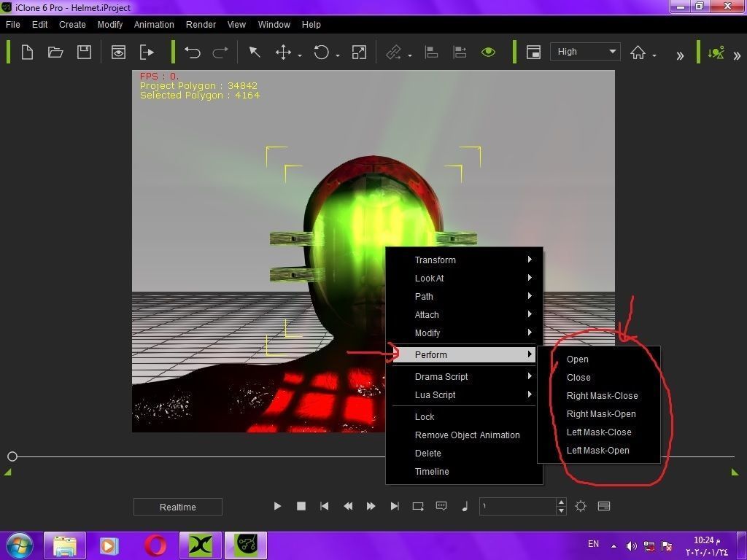Select Left Mask-Open
This screenshot has height=560, width=747.
tap(599, 451)
